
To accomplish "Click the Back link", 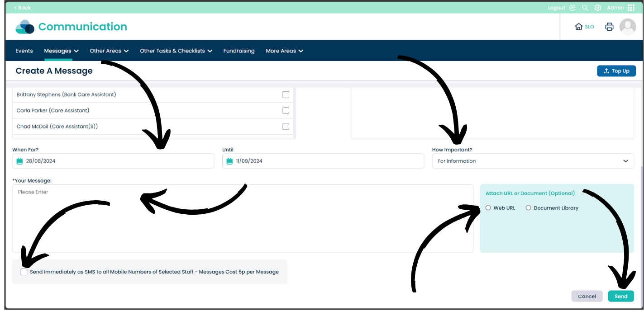I will tap(22, 8).
